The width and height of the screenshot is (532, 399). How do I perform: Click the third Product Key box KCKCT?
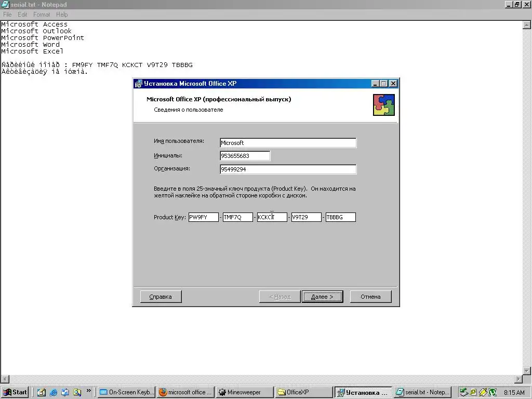[272, 217]
